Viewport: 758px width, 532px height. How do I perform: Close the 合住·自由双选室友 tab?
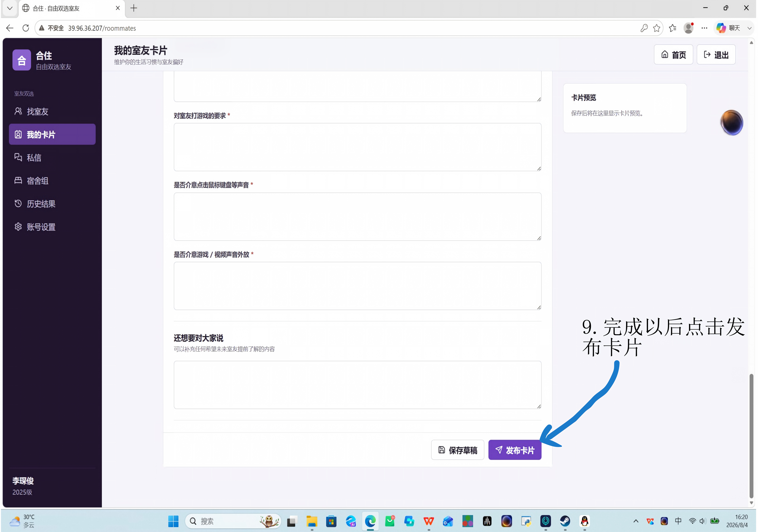coord(118,8)
